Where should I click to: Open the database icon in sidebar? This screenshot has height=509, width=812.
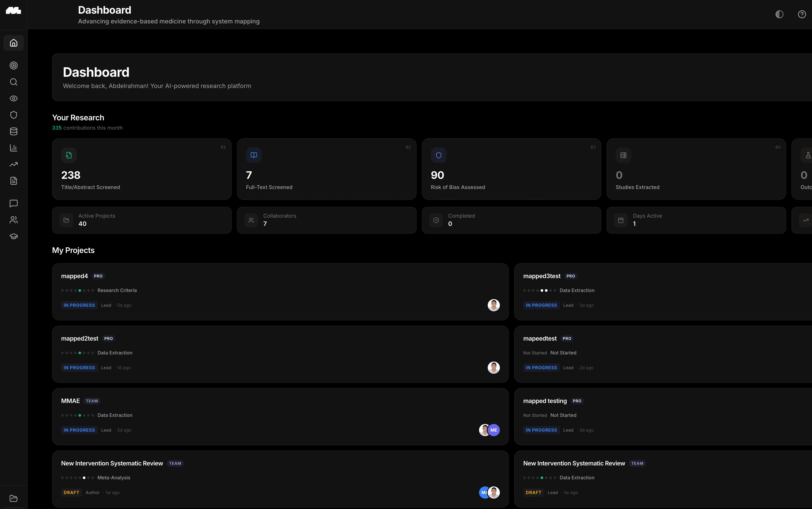(13, 131)
